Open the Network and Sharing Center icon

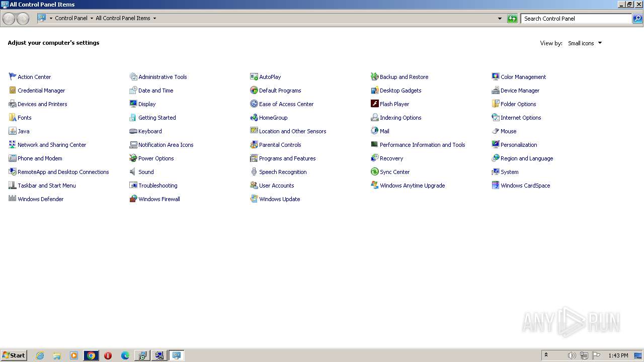tap(13, 144)
